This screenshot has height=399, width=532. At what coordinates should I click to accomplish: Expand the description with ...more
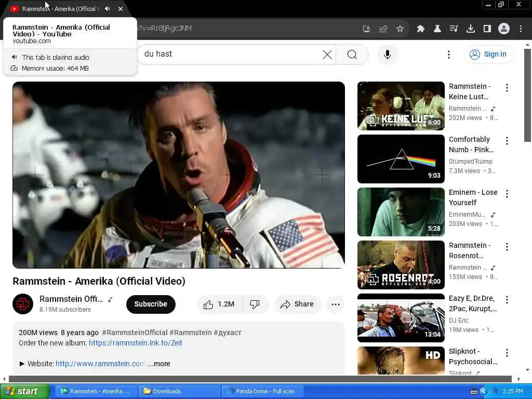click(x=159, y=364)
